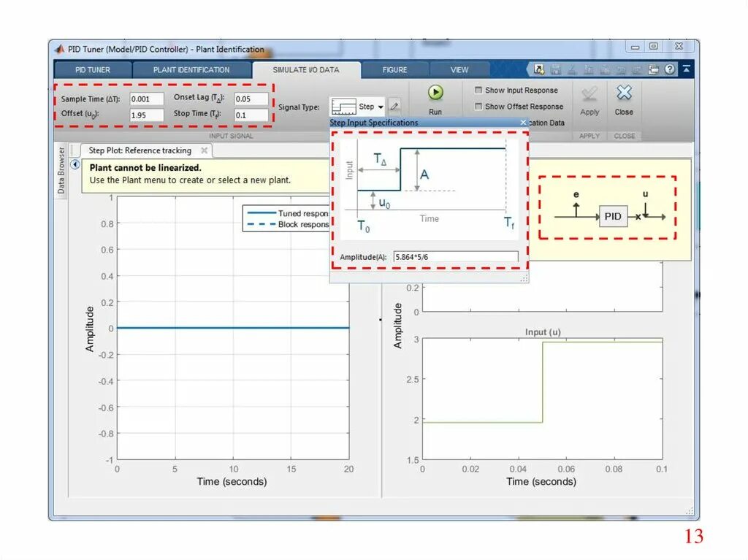Click the Input (u) plot title
Image resolution: width=748 pixels, height=560 pixels.
pyautogui.click(x=543, y=332)
